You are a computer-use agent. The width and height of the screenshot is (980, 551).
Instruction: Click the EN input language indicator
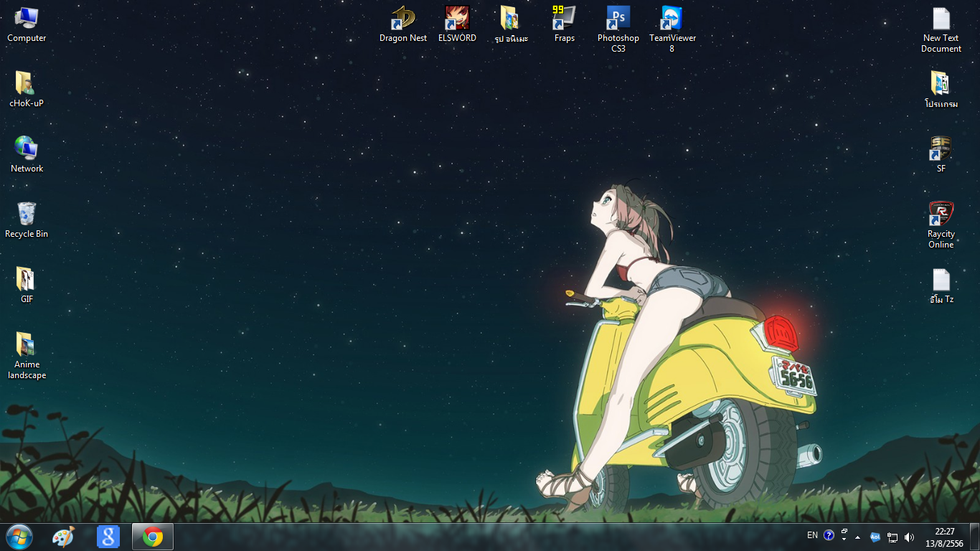812,535
